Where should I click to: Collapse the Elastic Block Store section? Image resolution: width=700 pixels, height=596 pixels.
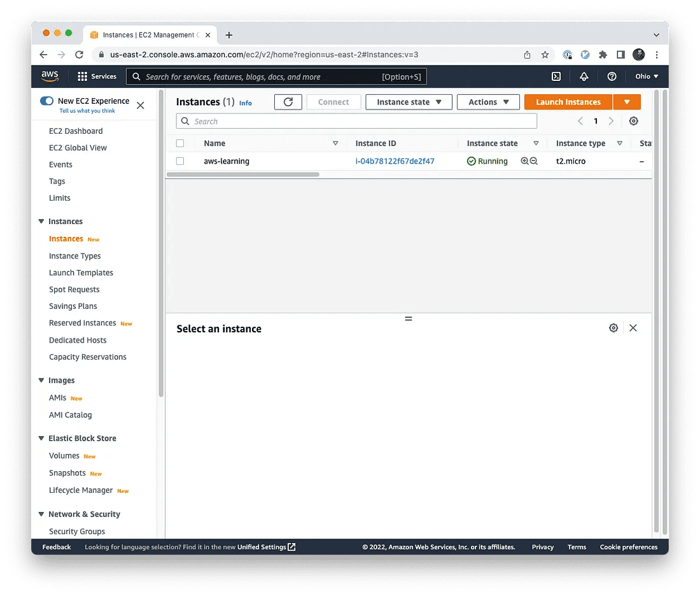point(41,438)
